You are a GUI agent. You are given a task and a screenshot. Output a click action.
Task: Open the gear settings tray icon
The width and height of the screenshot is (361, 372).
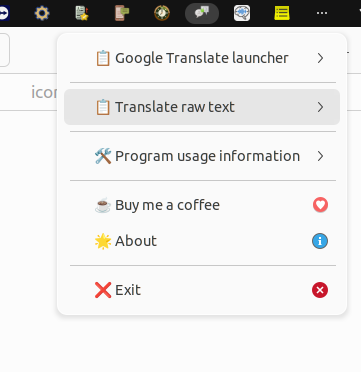[x=42, y=13]
